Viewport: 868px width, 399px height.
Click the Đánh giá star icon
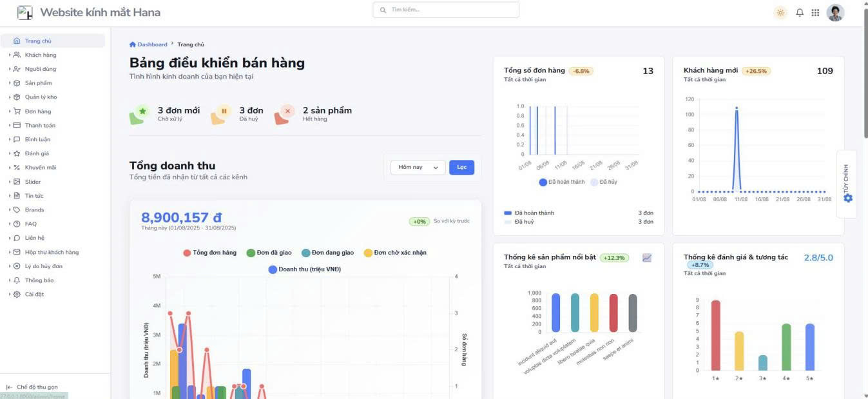coord(17,153)
